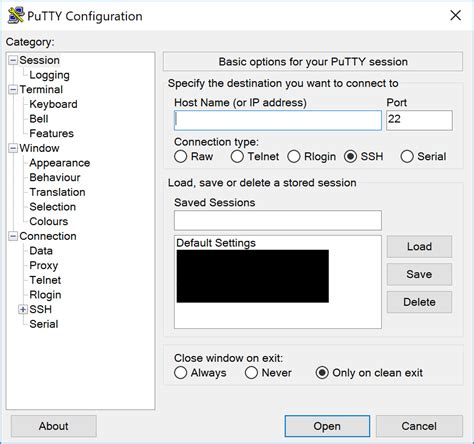Open the Translation settings category
This screenshot has width=474, height=444.
pyautogui.click(x=57, y=192)
